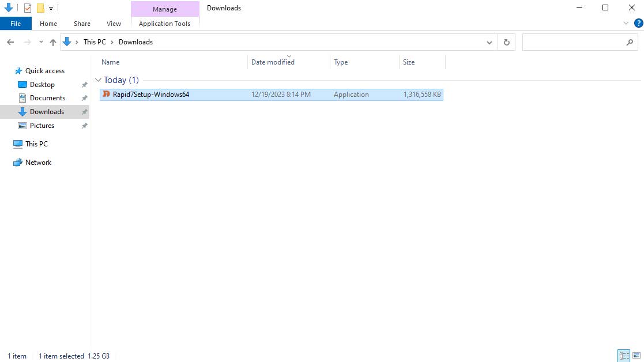The width and height of the screenshot is (644, 362).
Task: Switch to the Home ribbon tab
Action: point(48,24)
